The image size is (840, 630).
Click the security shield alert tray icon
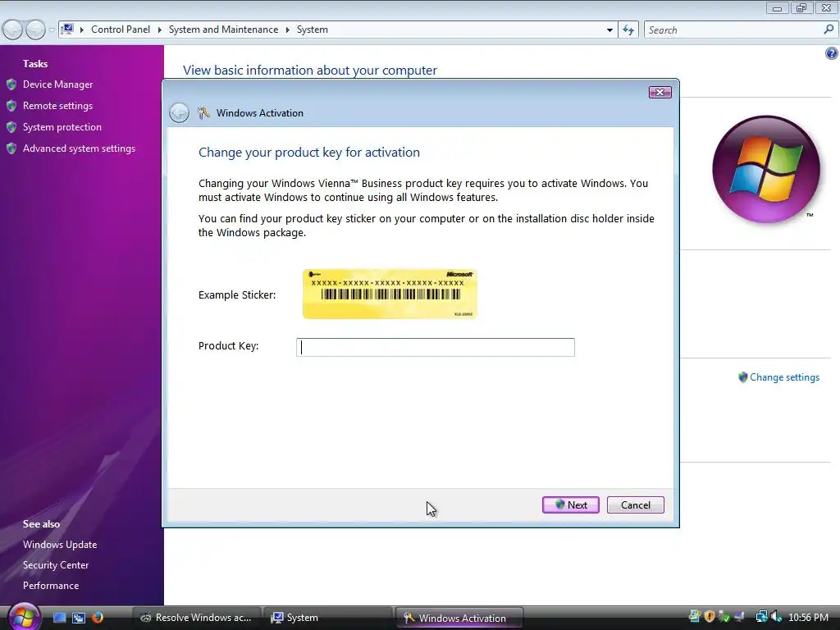click(x=710, y=617)
